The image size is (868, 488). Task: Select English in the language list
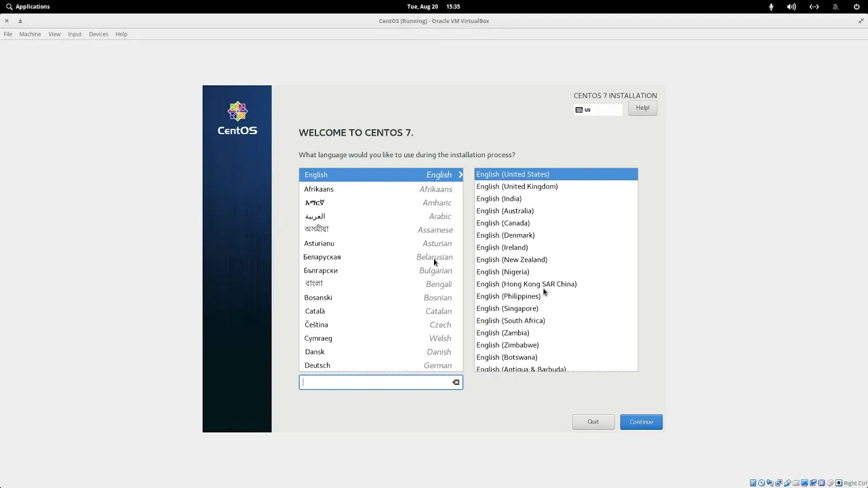click(x=381, y=175)
